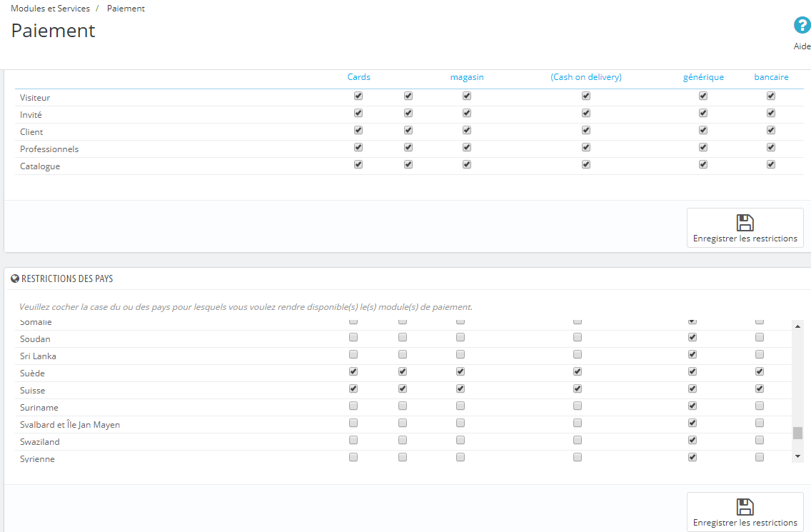Check Sri Lanka's last column checkbox
811x532 pixels.
click(x=760, y=354)
